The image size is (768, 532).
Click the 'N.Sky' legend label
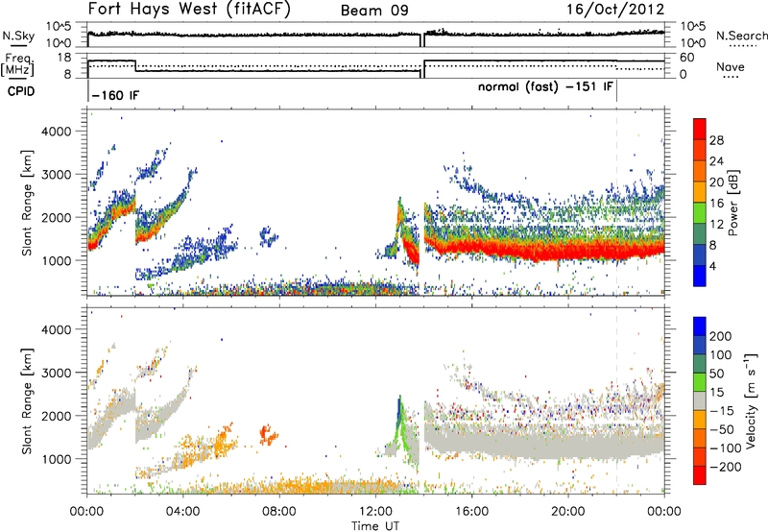(18, 36)
